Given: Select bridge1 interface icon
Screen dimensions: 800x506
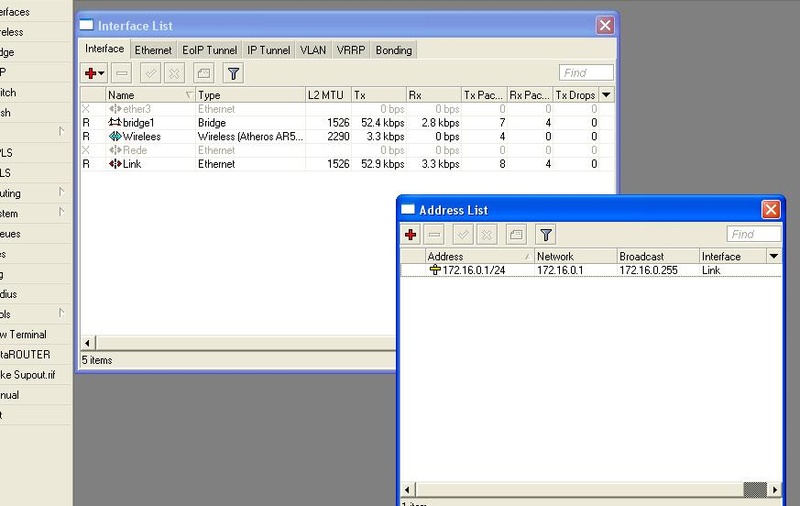Looking at the screenshot, I should (115, 122).
